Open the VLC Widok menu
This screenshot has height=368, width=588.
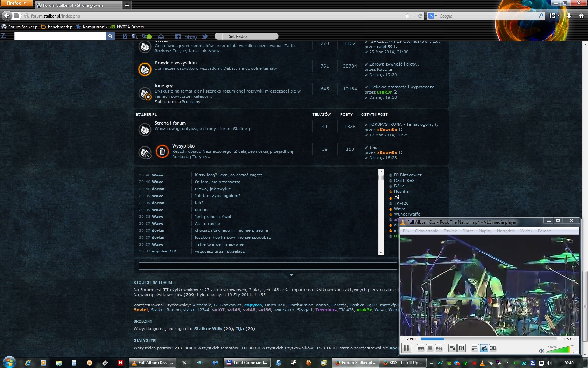coord(526,231)
